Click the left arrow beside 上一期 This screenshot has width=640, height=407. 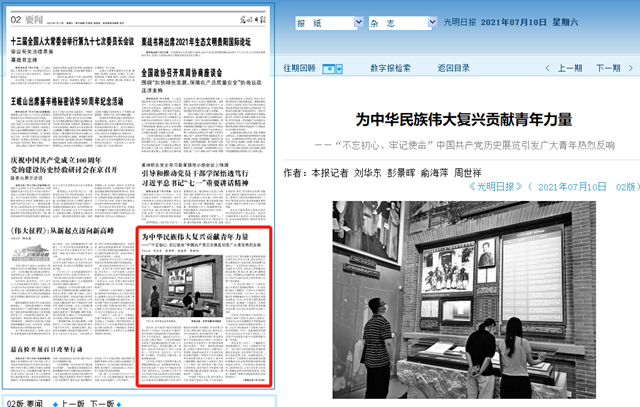(547, 68)
